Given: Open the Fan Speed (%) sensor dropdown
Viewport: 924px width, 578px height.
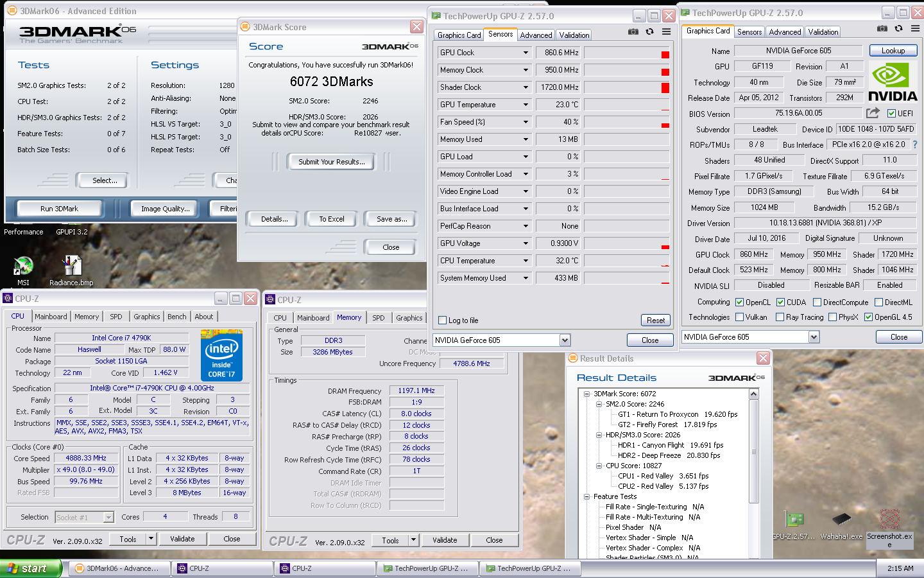Looking at the screenshot, I should pyautogui.click(x=526, y=122).
